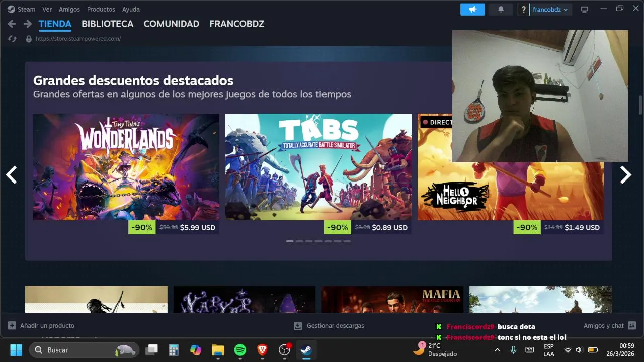The width and height of the screenshot is (644, 362).
Task: Click the question mark help icon
Action: (524, 10)
